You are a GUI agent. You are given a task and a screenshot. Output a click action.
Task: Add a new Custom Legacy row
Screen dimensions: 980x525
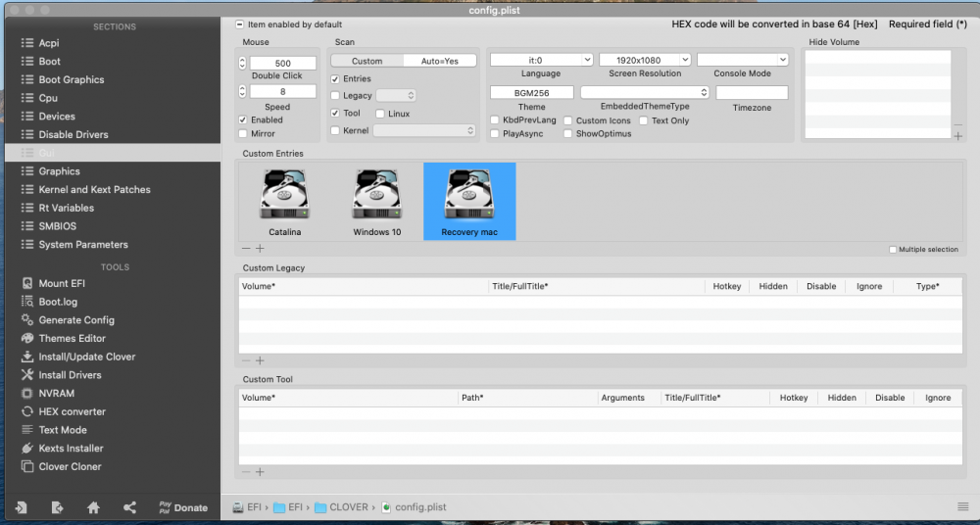260,360
